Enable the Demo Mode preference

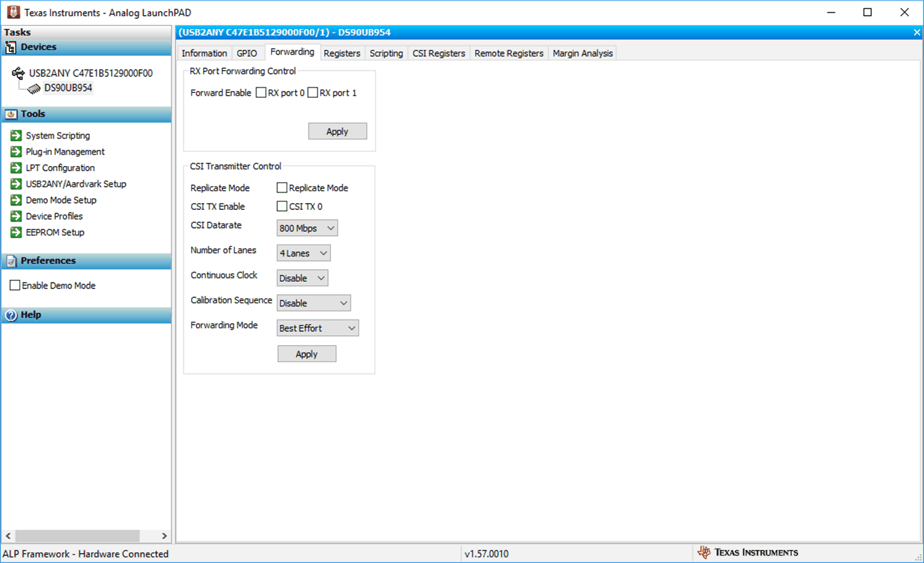(x=15, y=285)
